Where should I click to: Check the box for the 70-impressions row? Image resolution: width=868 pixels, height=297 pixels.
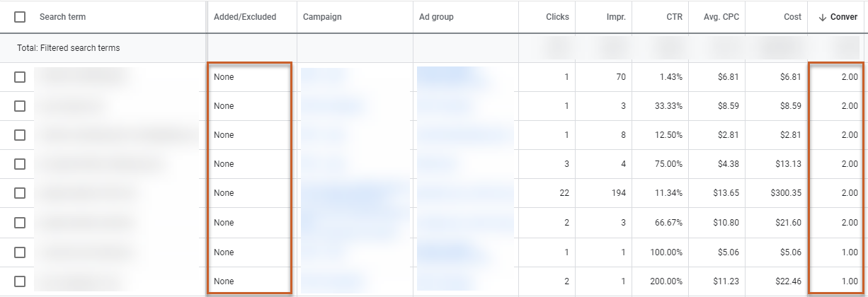click(20, 77)
